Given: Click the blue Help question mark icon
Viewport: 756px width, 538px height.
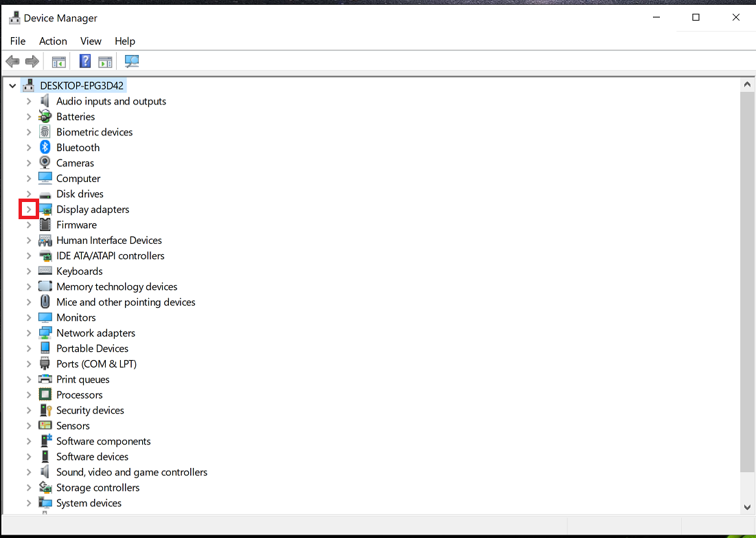Looking at the screenshot, I should 85,62.
